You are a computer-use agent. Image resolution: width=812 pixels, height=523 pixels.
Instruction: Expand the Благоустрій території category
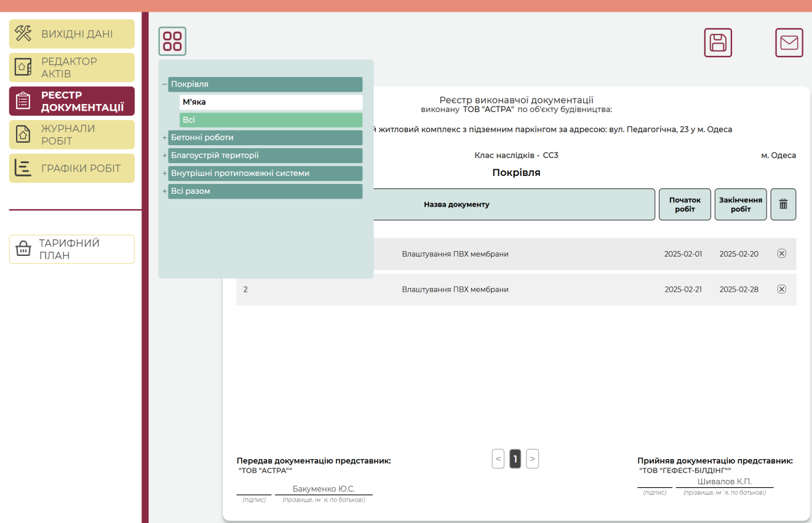click(164, 156)
